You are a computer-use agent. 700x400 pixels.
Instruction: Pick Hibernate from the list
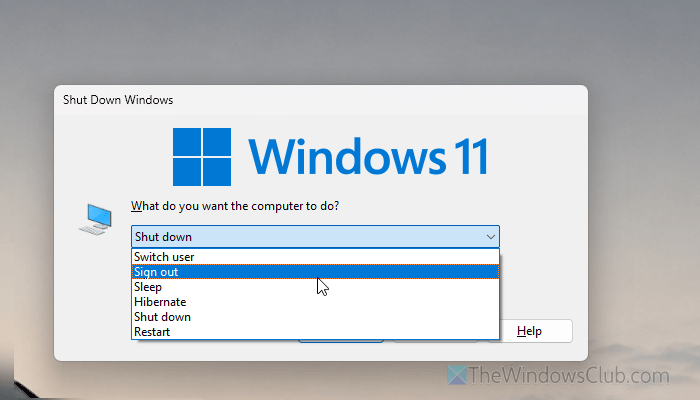click(315, 302)
